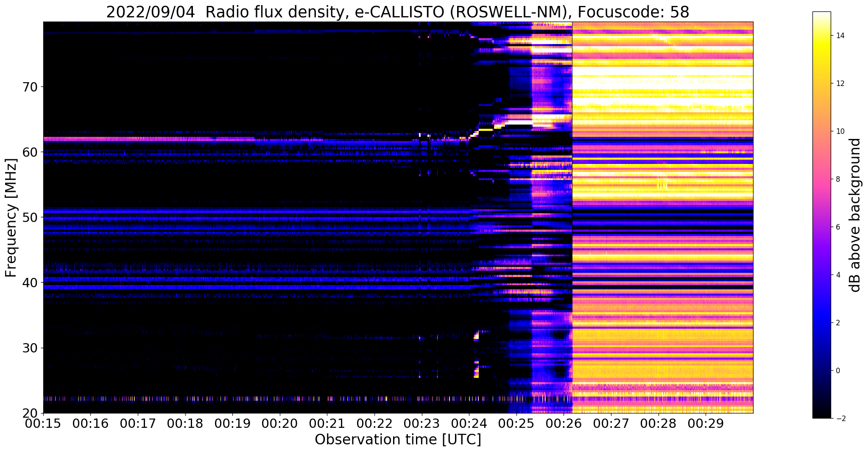Click the 00:26 time tick label

tap(564, 424)
